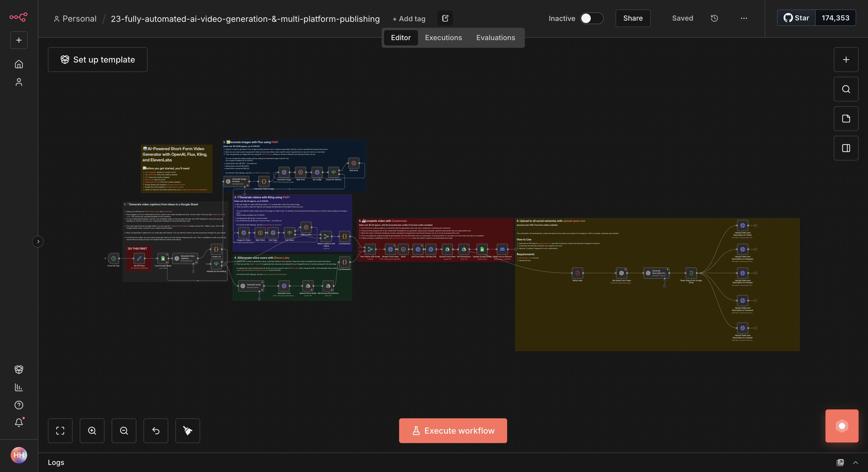Click the Add tag field
Image resolution: width=868 pixels, height=472 pixels.
click(409, 19)
